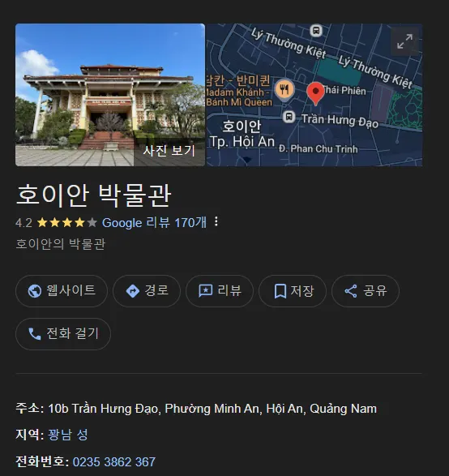Share the museum using the 공유 button
The image size is (449, 476).
click(366, 291)
